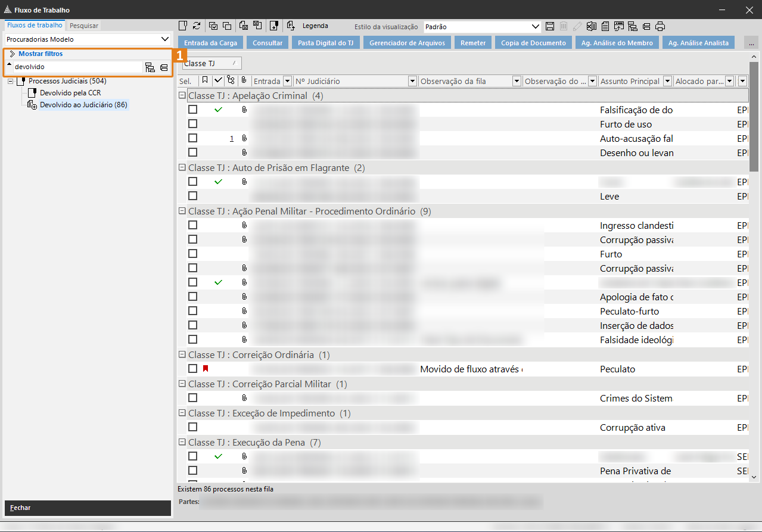Click the Processos Judiciais folder icon
This screenshot has width=762, height=532.
coord(22,81)
